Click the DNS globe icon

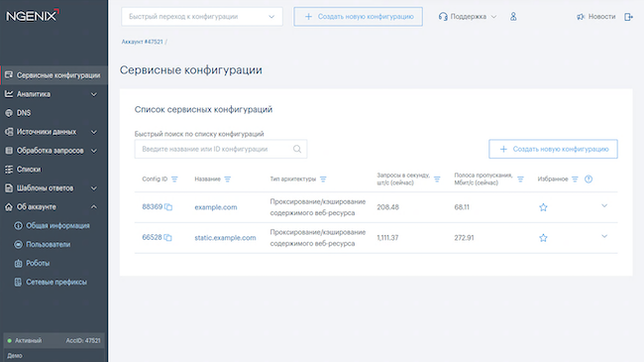9,113
